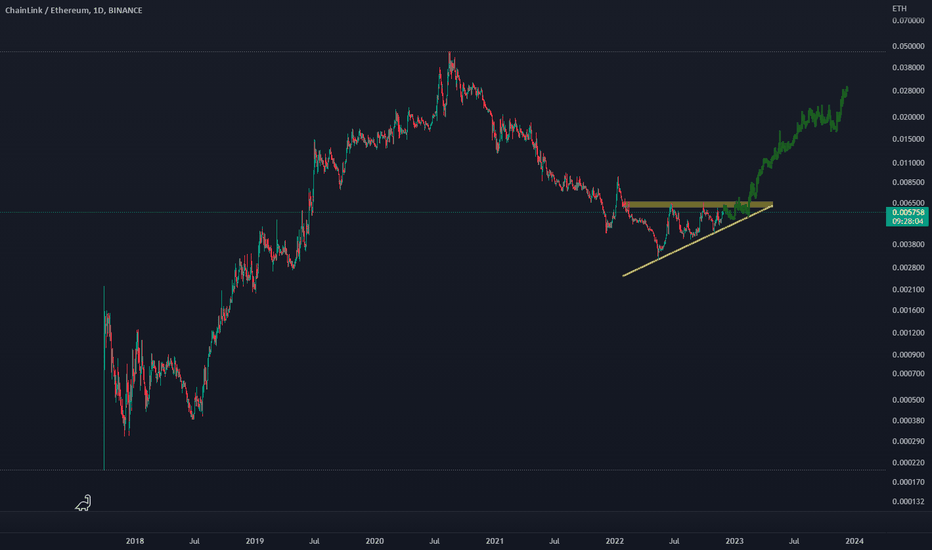Click the 0.003800 price scale label

click(x=908, y=244)
